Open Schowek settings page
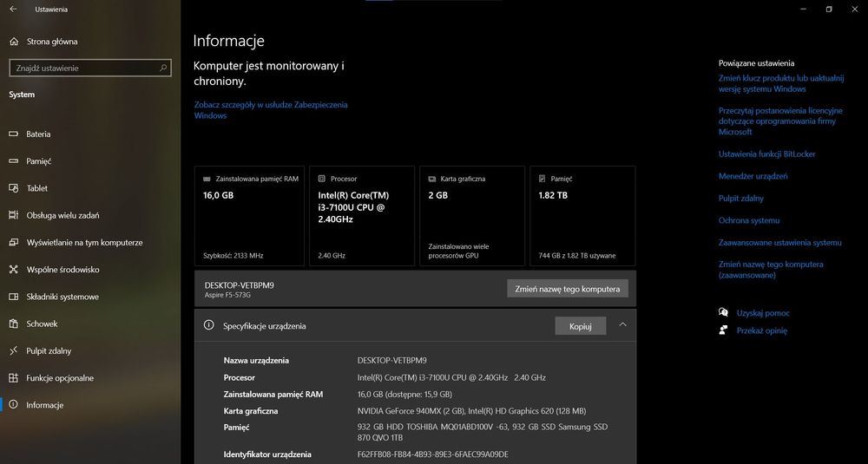The height and width of the screenshot is (464, 868). 89,323
